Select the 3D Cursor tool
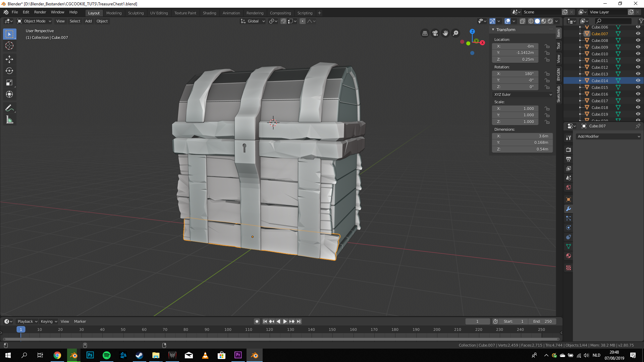 9,46
